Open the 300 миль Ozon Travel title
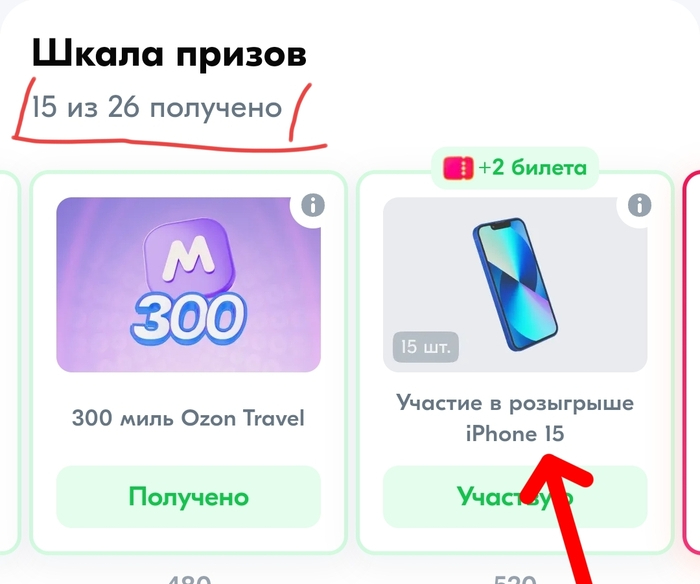The height and width of the screenshot is (584, 700). point(188,418)
